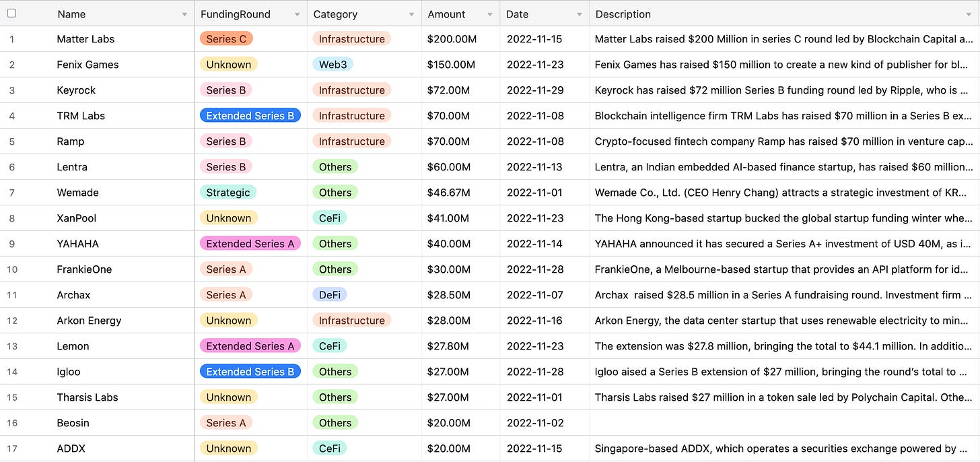Select Strategic funding tag for Wemade

coord(228,193)
